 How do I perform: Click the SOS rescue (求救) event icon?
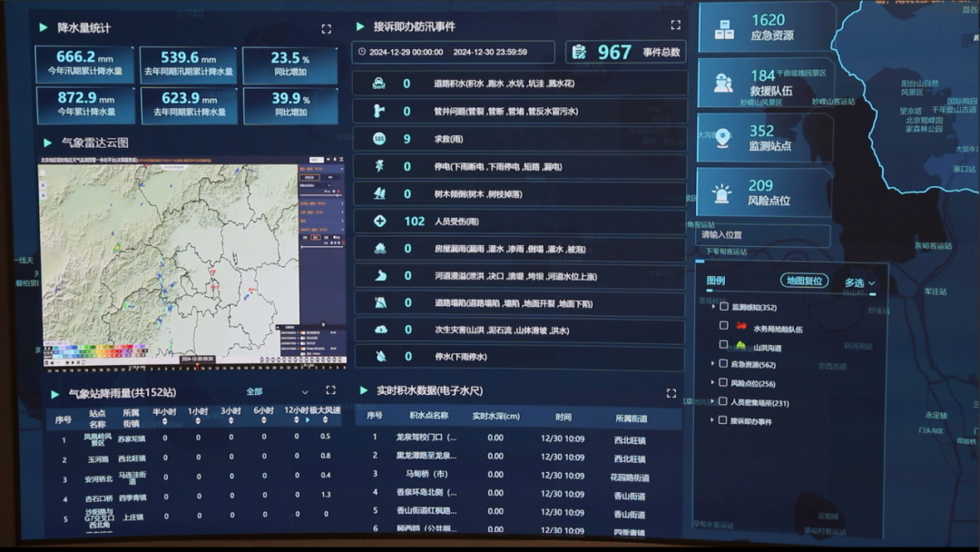point(379,139)
